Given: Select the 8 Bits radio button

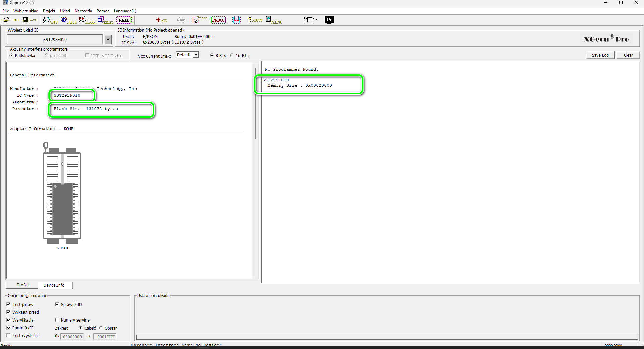Looking at the screenshot, I should pos(212,55).
